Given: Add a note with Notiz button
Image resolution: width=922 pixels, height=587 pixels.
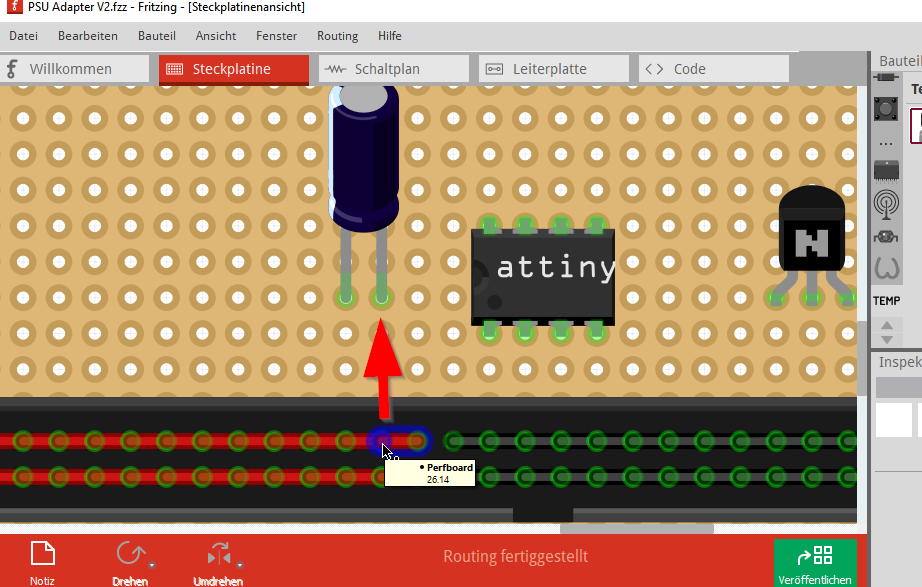Looking at the screenshot, I should 42,563.
